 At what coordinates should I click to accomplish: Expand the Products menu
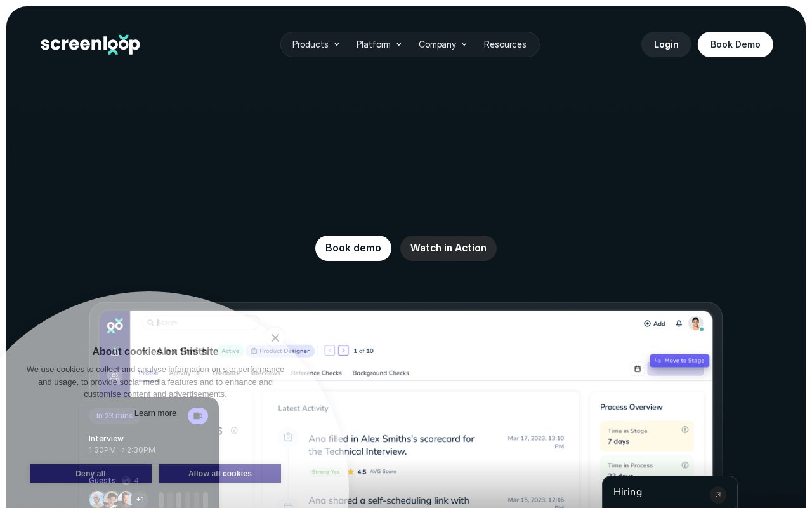coord(316,44)
